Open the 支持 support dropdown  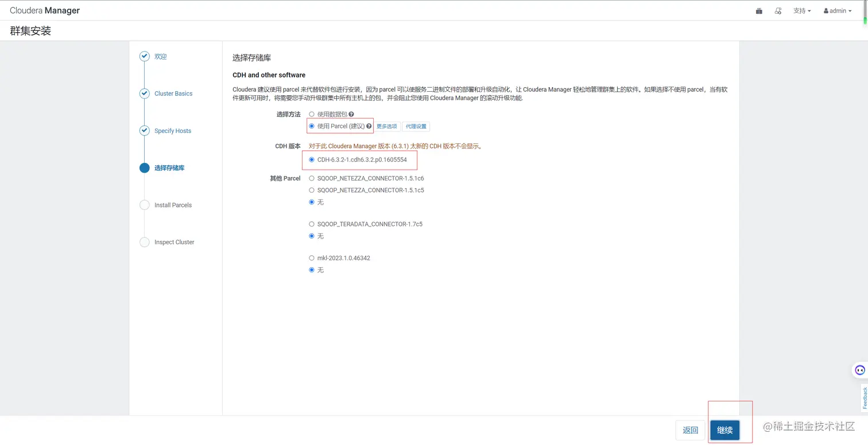pos(802,11)
